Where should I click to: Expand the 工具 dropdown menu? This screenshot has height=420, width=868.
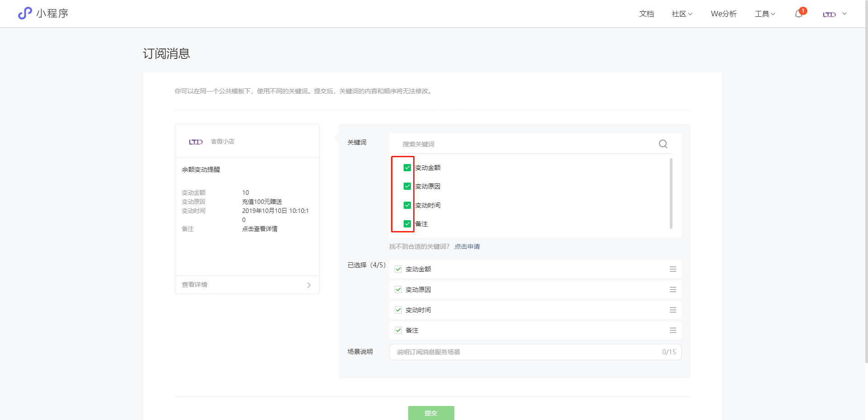pos(765,14)
